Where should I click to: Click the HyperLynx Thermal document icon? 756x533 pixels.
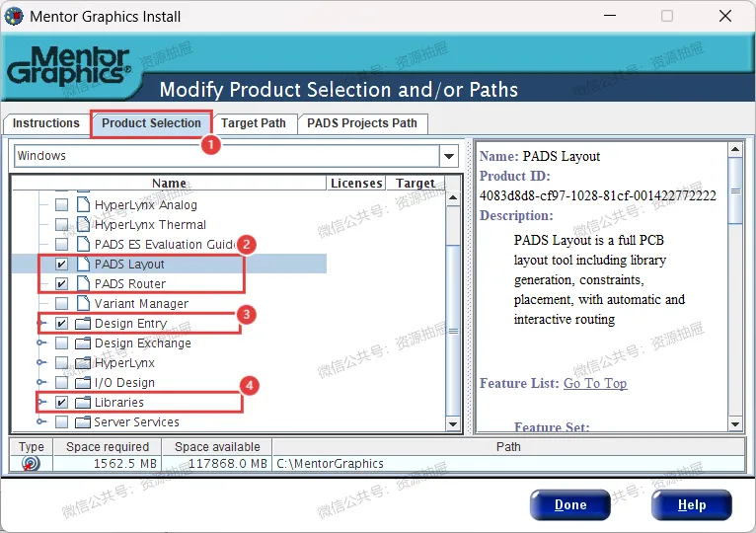point(84,224)
